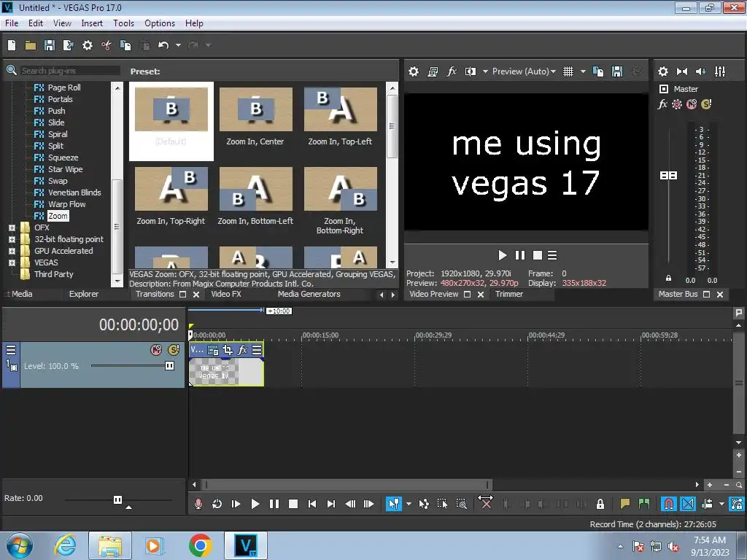Pause playback in the timeline transport bar

274,504
